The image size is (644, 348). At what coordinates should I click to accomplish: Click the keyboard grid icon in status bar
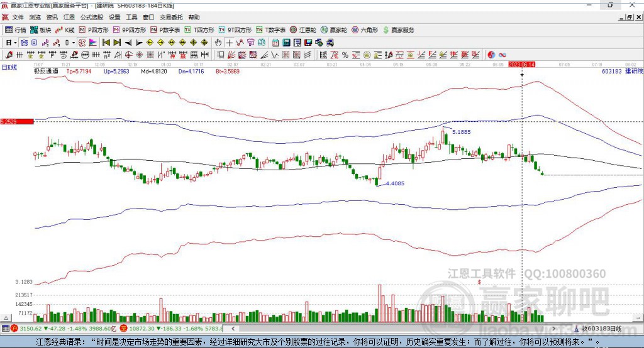click(5, 329)
